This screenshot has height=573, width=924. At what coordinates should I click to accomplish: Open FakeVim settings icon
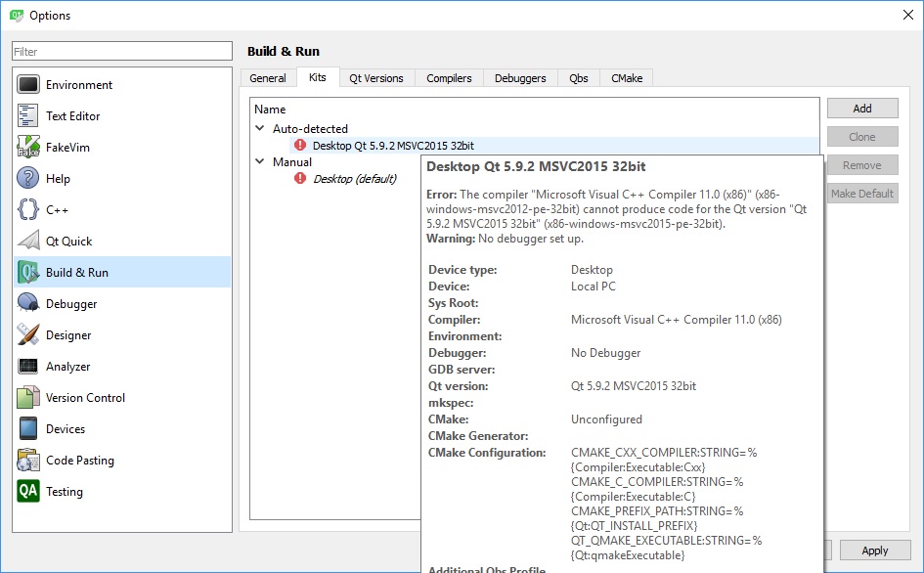pyautogui.click(x=27, y=148)
